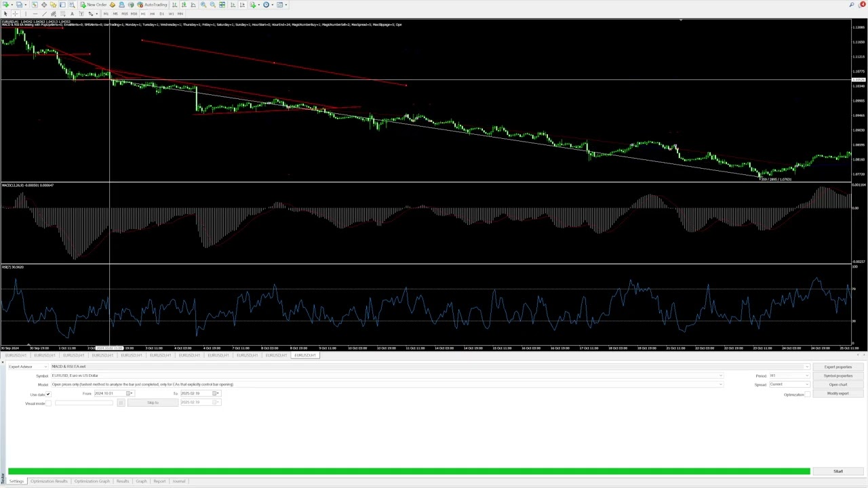Select the first EURUSD,H1 chart tab

pyautogui.click(x=15, y=355)
